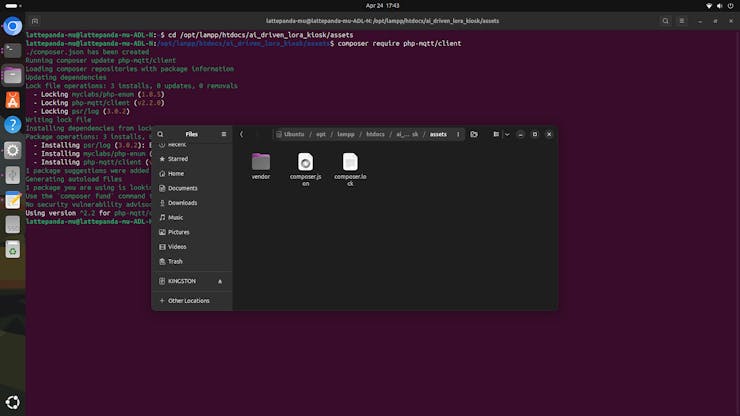Open the Files hamburger menu
This screenshot has width=740, height=416.
click(224, 134)
